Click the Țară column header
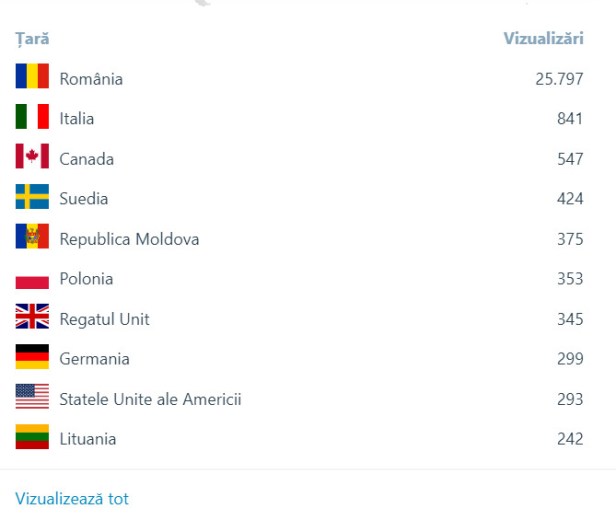616x520 pixels. [32, 39]
